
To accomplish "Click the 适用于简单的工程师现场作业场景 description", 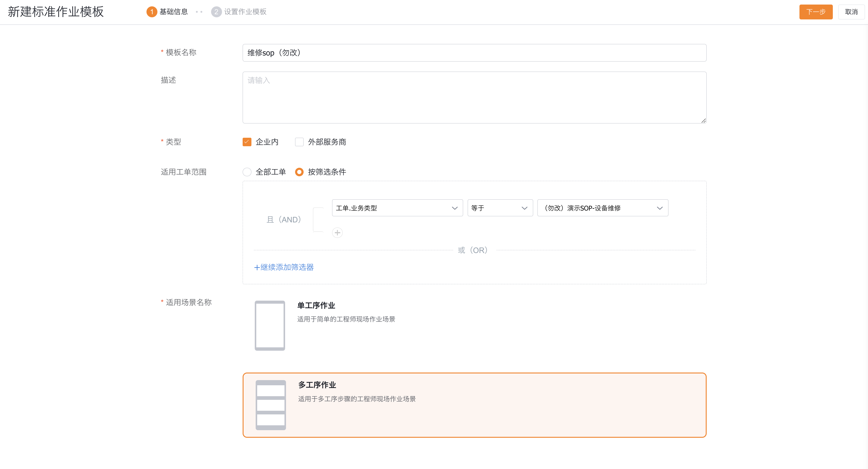I will (346, 319).
